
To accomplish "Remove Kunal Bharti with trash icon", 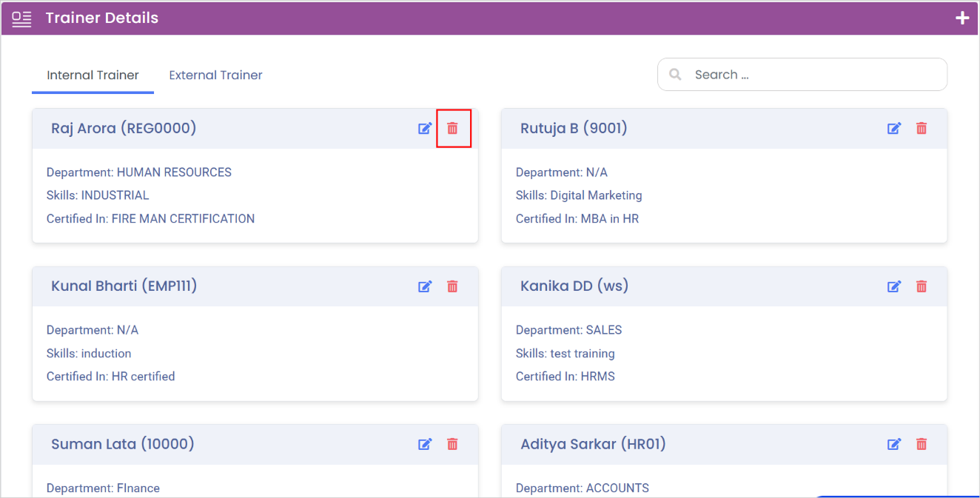I will point(452,286).
